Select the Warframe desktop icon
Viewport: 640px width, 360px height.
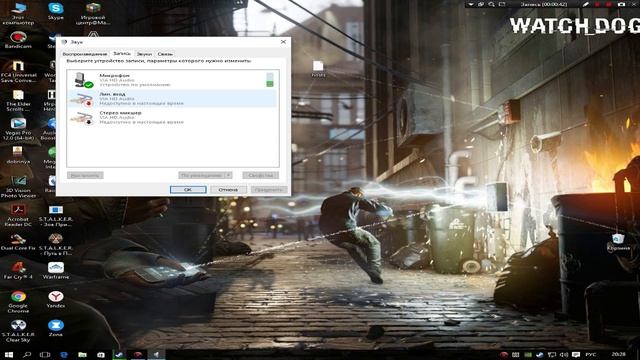click(x=56, y=271)
